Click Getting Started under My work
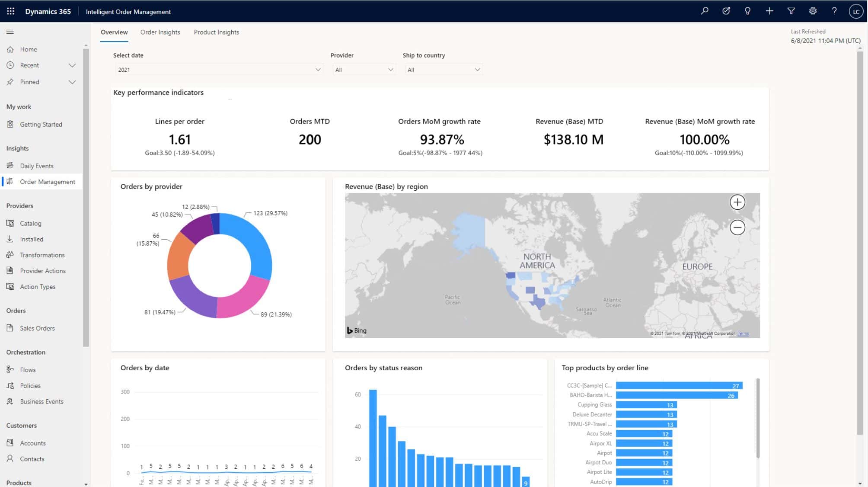This screenshot has width=868, height=487. (x=41, y=124)
